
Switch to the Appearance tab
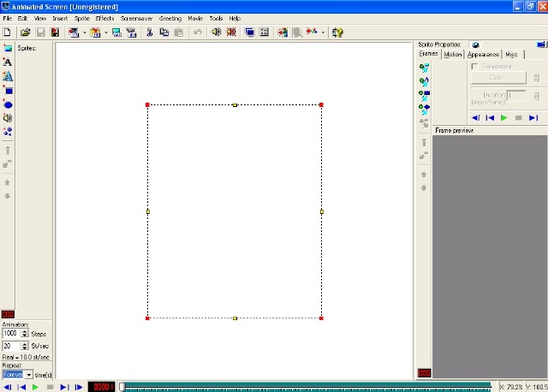point(483,54)
